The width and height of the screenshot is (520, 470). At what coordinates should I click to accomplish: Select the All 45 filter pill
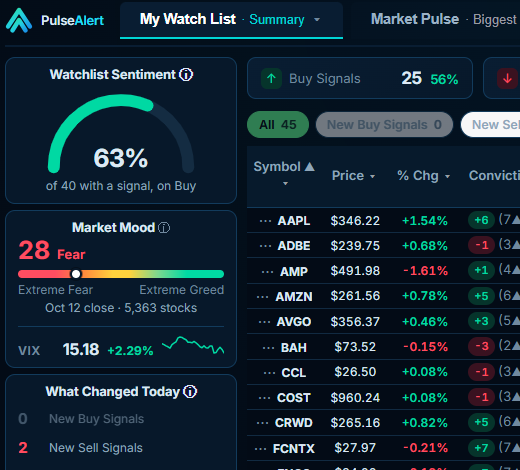tap(278, 125)
